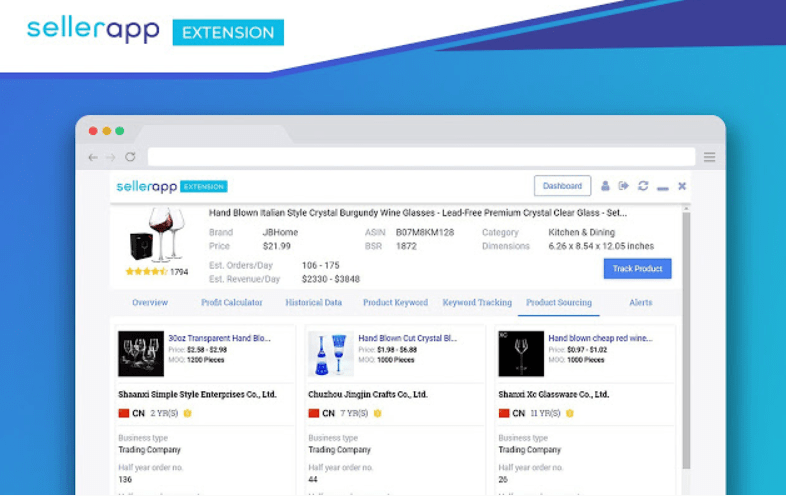Open Hand blown cheap red wine... link

(x=600, y=338)
